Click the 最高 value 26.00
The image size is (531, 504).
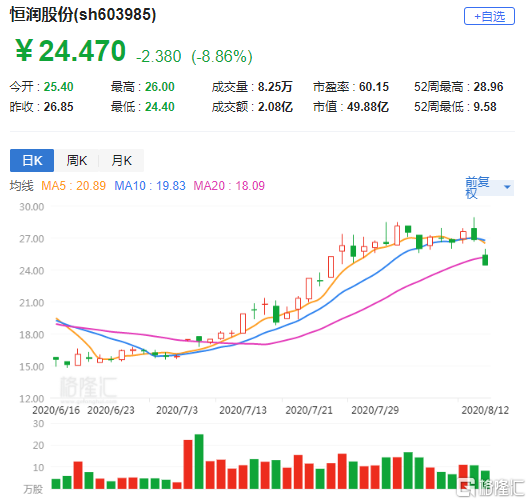[160, 87]
